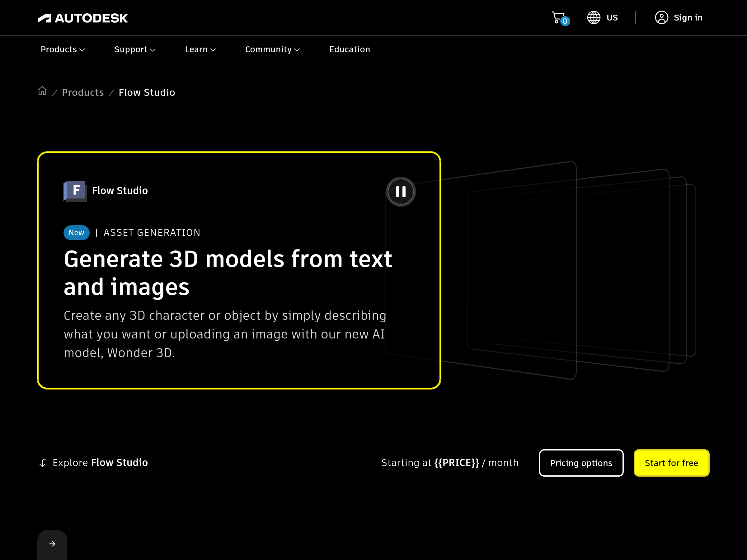Click the blue New badge
This screenshot has height=560, width=747.
coord(76,233)
